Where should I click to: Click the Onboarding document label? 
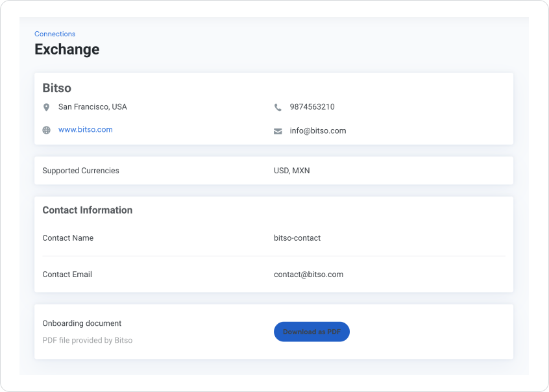click(x=82, y=323)
